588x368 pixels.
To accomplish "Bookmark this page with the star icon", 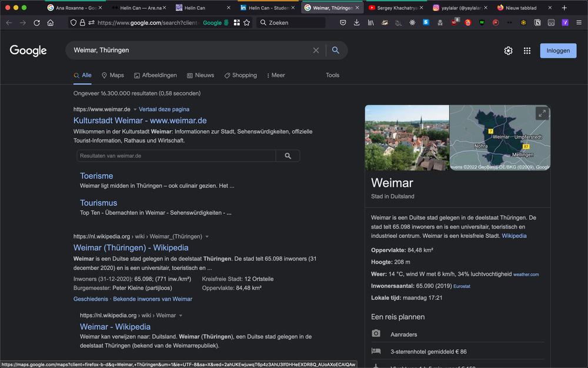I will 247,23.
